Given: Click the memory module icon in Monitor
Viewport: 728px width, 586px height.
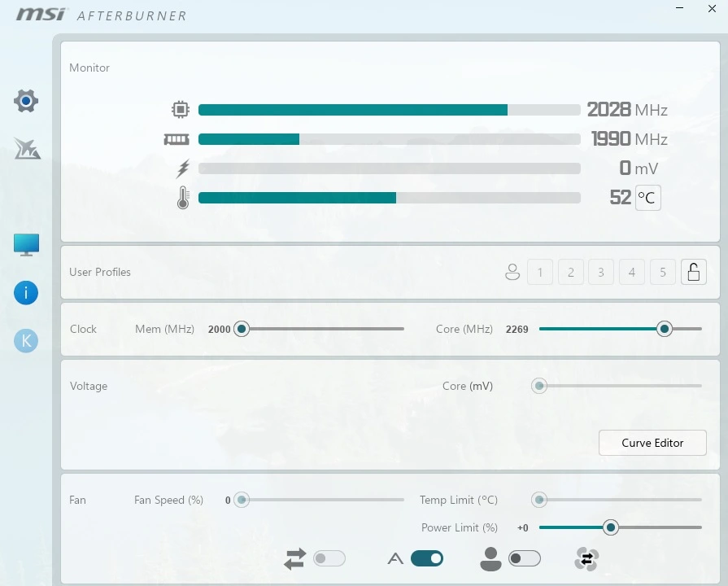Looking at the screenshot, I should click(177, 139).
